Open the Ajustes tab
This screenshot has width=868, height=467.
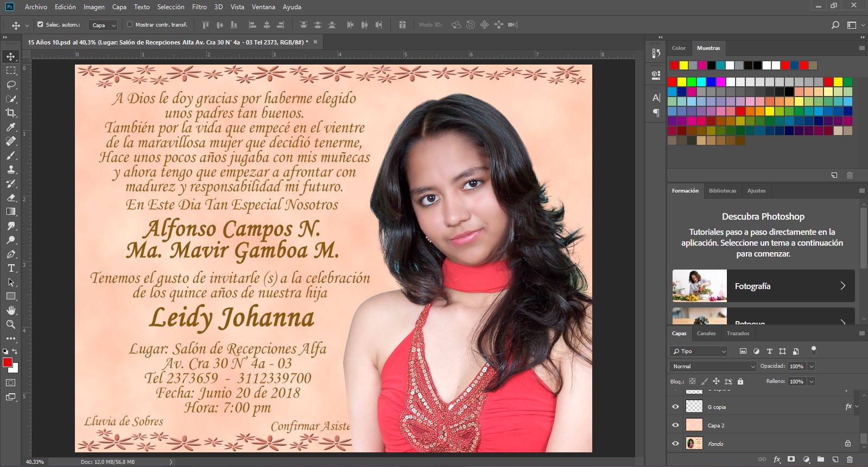(756, 190)
